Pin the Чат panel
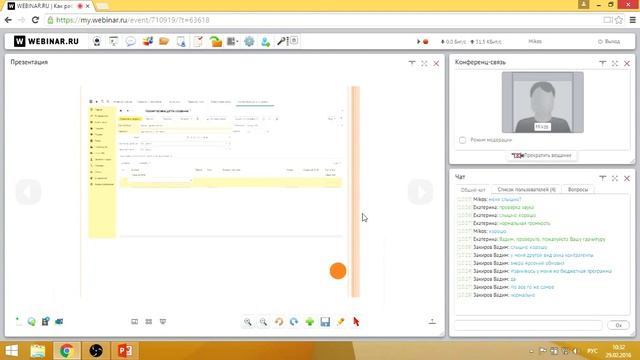 click(602, 178)
